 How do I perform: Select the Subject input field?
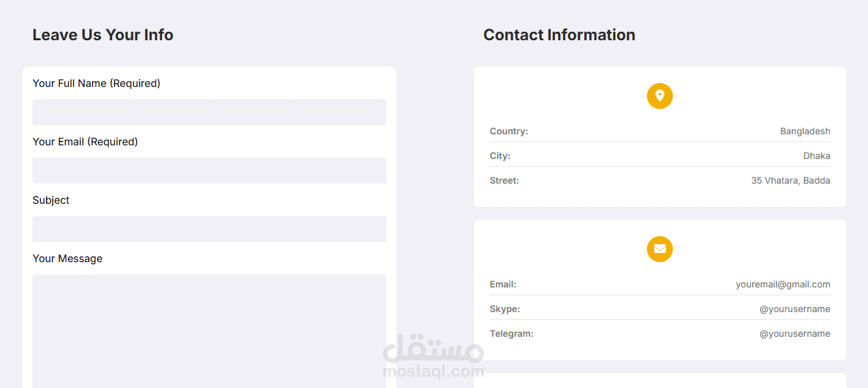click(x=209, y=229)
